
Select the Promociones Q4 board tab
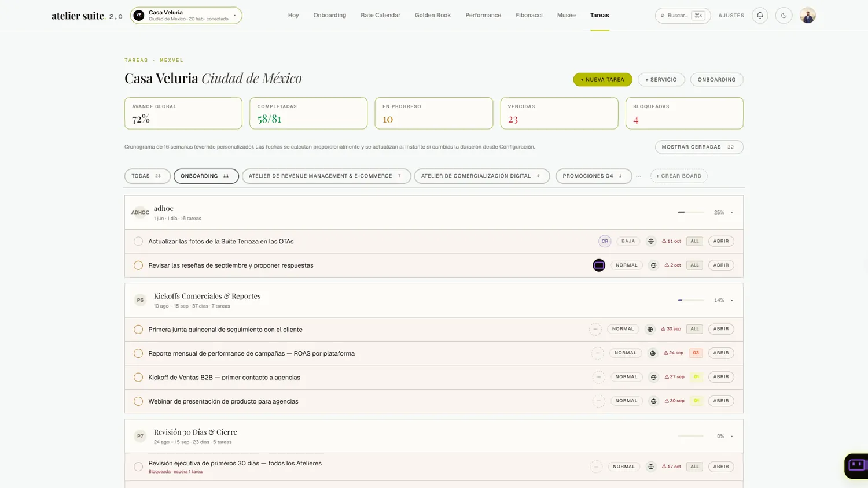(593, 176)
